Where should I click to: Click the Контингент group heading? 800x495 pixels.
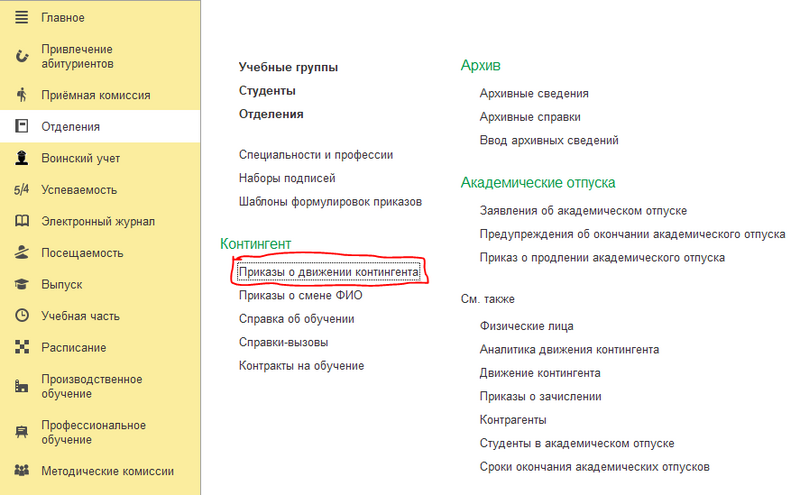click(x=255, y=244)
